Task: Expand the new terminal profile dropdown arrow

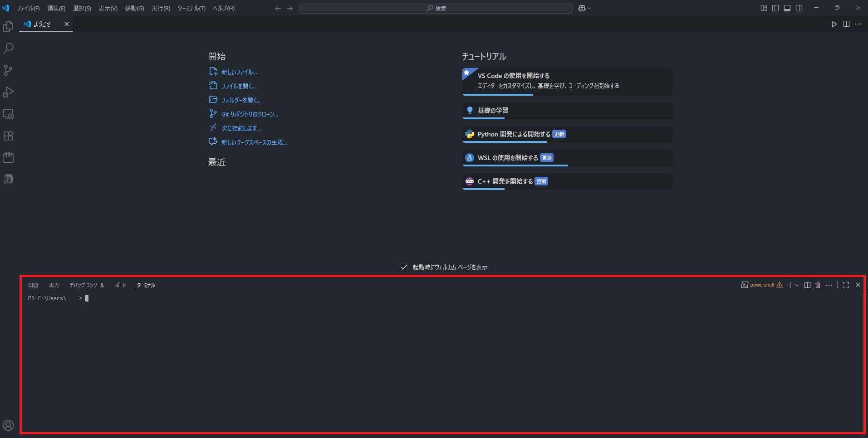Action: 797,285
